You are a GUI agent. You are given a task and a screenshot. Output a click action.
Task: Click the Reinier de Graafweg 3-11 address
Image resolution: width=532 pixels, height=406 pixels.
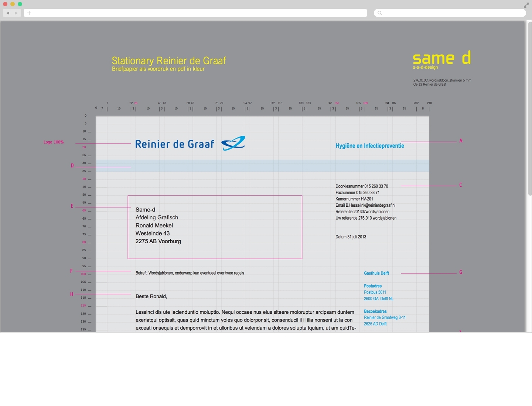tap(385, 317)
